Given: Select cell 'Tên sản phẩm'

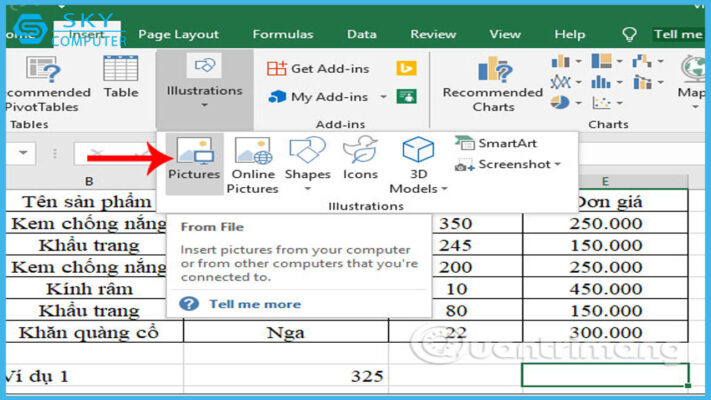Looking at the screenshot, I should pos(86,201).
